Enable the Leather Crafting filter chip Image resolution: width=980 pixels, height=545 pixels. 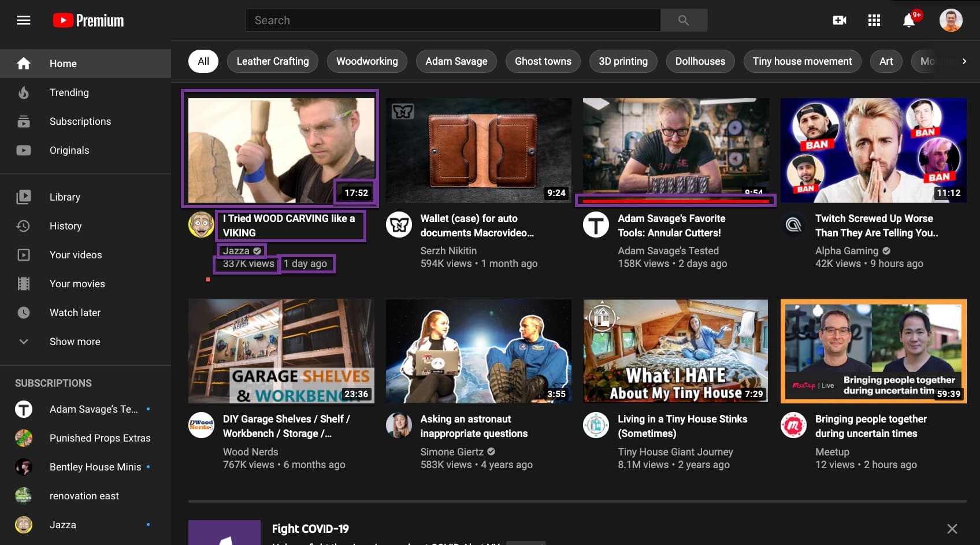click(x=273, y=61)
